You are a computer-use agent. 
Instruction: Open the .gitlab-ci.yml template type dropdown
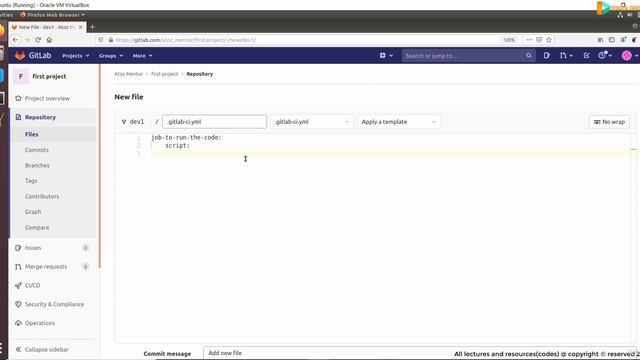coord(311,122)
